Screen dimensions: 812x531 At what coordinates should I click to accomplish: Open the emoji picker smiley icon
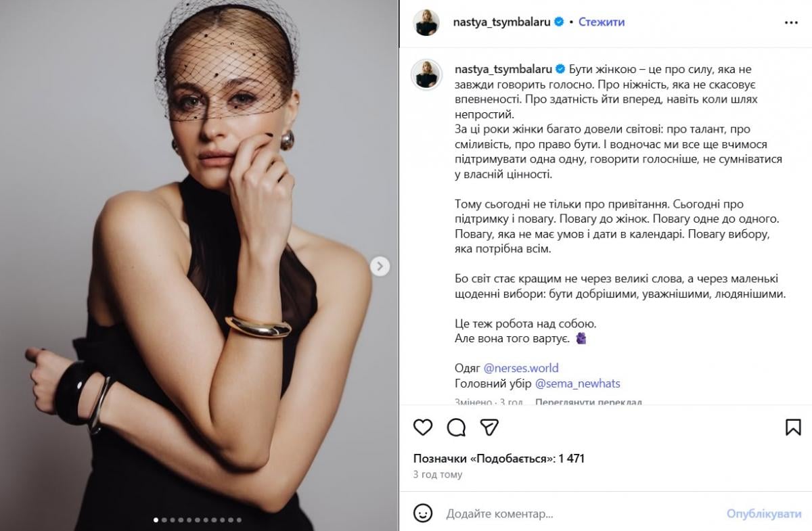pos(423,513)
